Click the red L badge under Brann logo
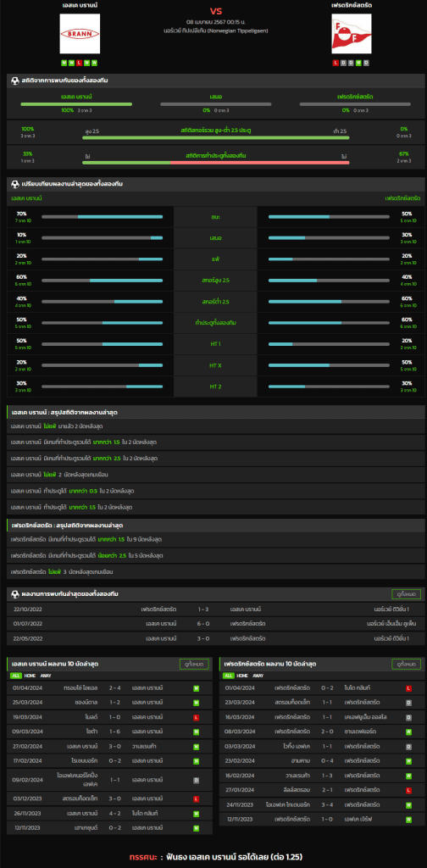The width and height of the screenshot is (427, 868). coord(80,63)
